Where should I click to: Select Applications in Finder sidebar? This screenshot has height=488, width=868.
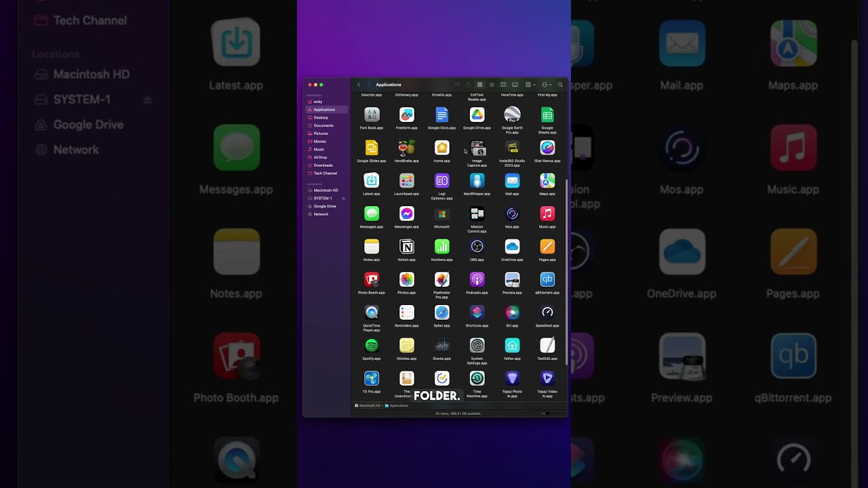327,110
